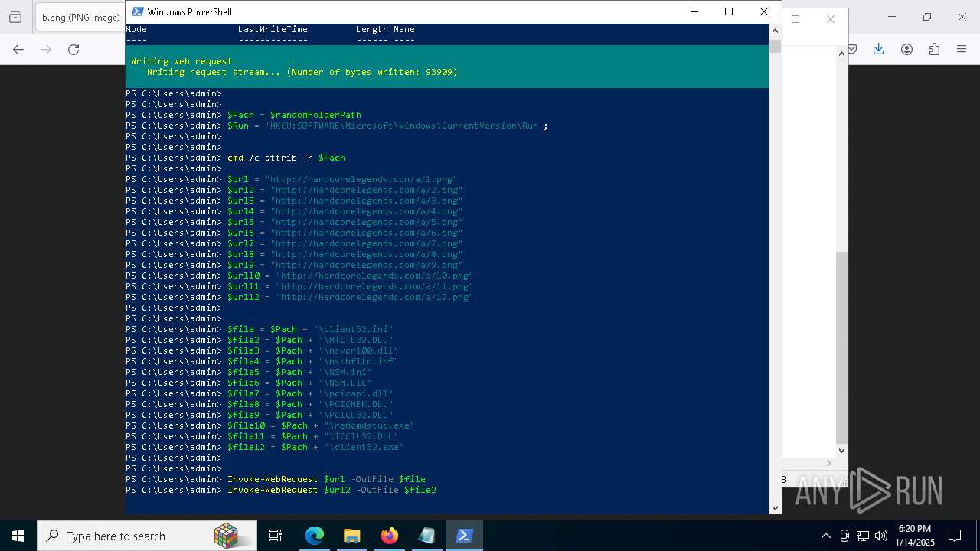The height and width of the screenshot is (551, 980).
Task: Click the '\client32.ini' file string
Action: pos(353,329)
